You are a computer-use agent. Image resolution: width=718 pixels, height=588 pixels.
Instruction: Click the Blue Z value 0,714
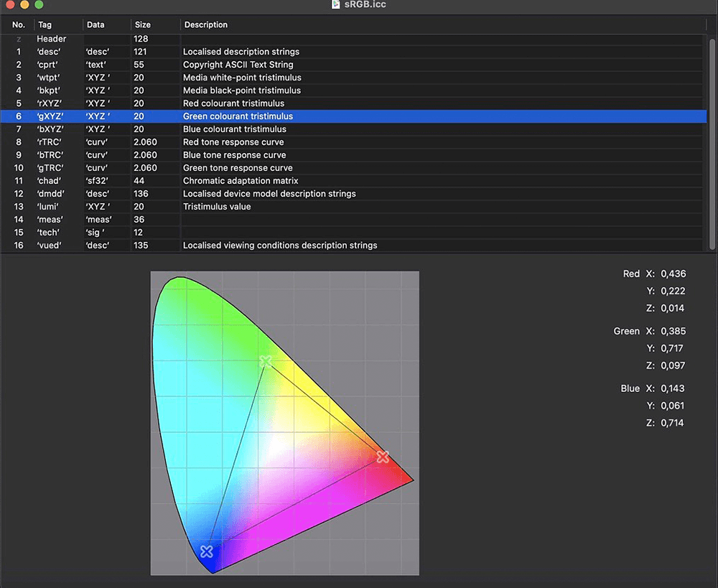point(672,423)
